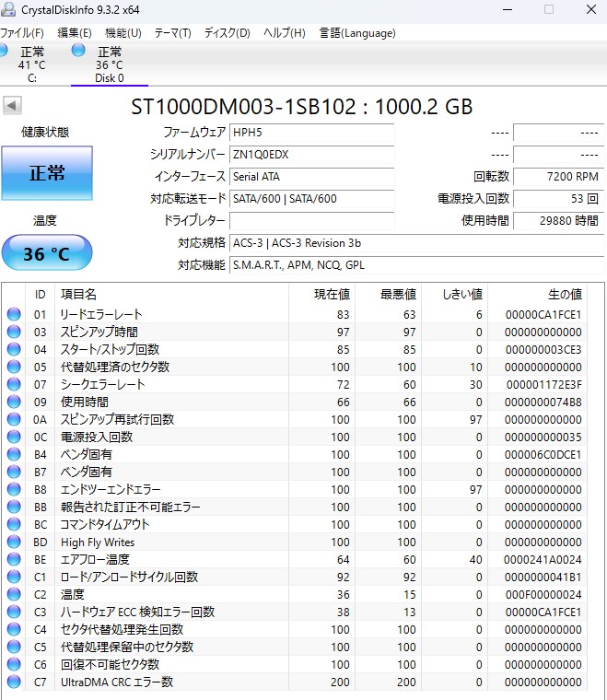
Task: Click raw value 000001172E3F
Action: tap(543, 384)
